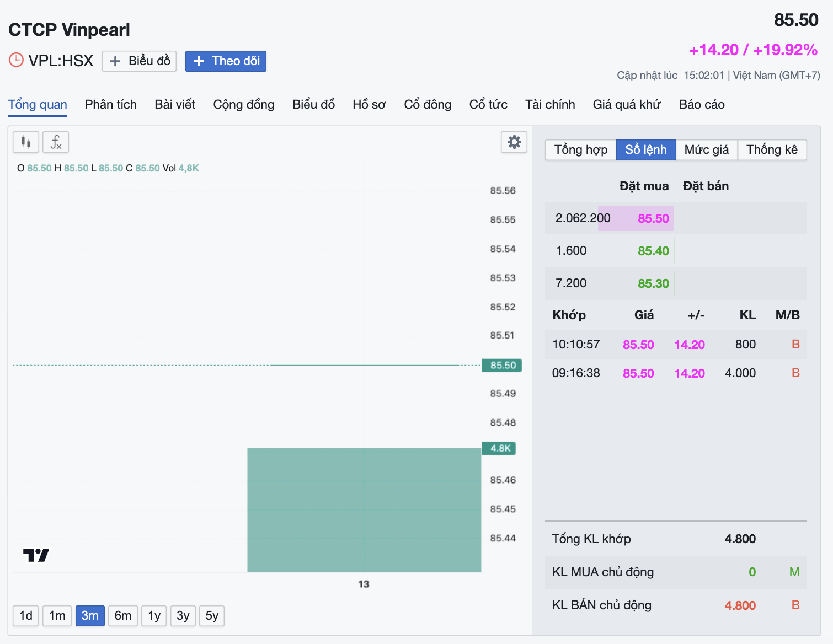Image resolution: width=833 pixels, height=644 pixels.
Task: Click the red clock icon beside VPL:HSX
Action: pyautogui.click(x=16, y=60)
